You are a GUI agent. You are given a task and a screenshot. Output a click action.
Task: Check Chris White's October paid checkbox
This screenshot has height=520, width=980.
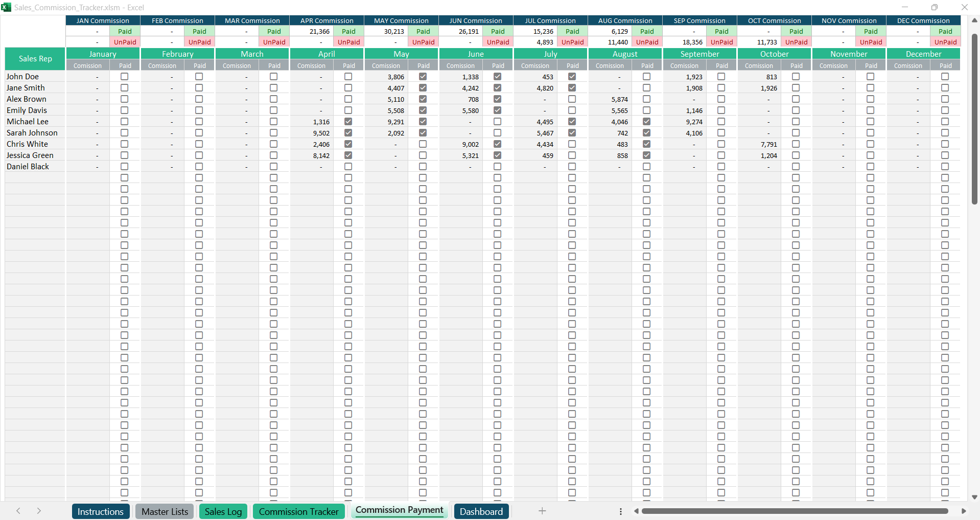tap(796, 144)
